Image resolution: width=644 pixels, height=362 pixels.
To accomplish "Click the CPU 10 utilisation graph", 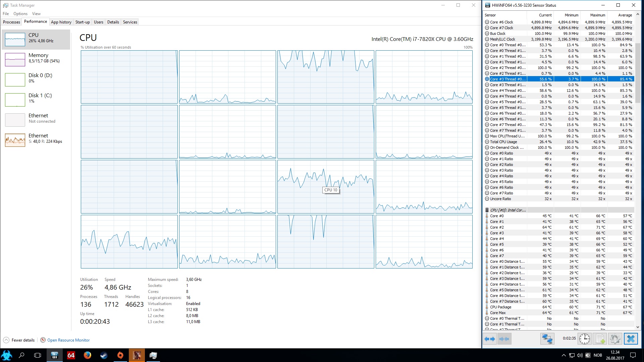I will 326,187.
